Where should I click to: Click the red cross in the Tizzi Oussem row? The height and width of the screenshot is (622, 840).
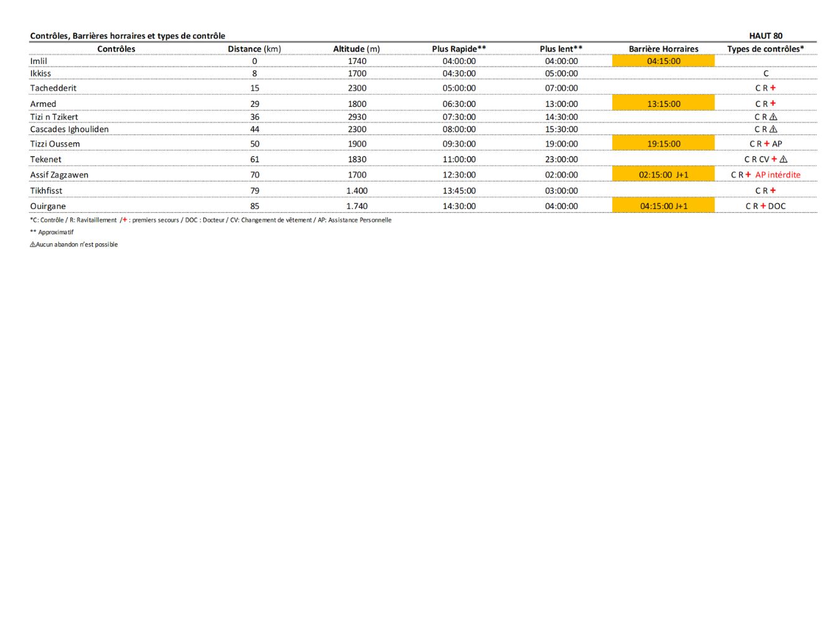(x=767, y=144)
